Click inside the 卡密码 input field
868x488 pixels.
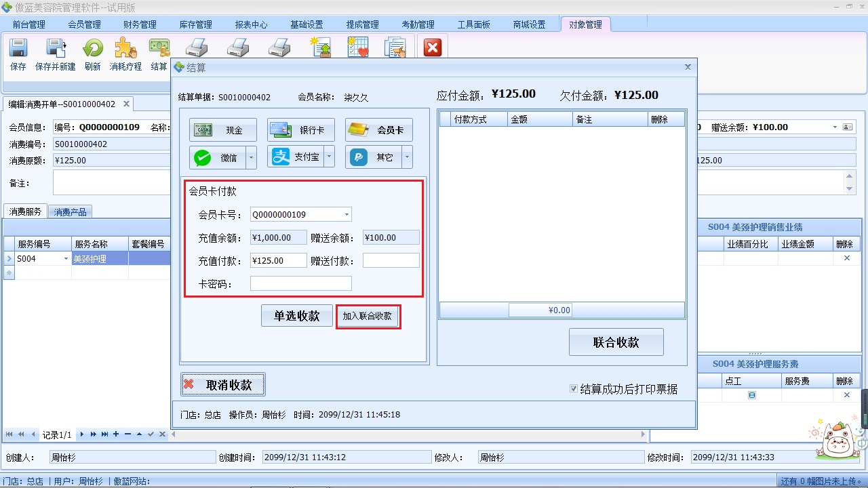300,283
